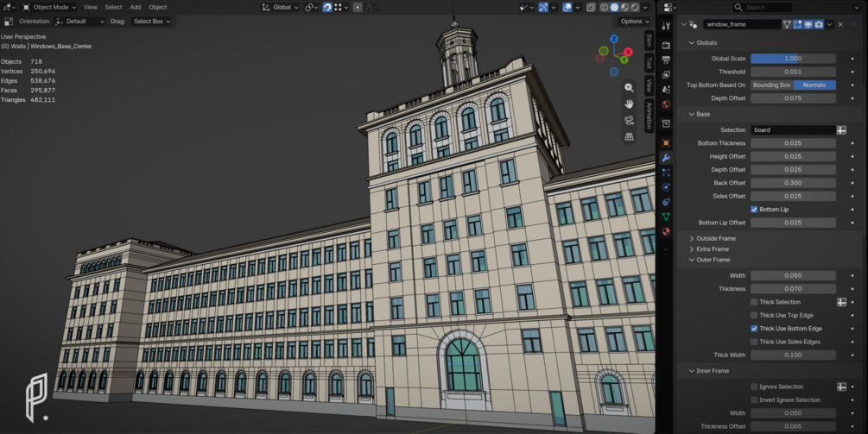Enable Invert Ignore Selection checkbox
The image size is (868, 434).
point(754,399)
